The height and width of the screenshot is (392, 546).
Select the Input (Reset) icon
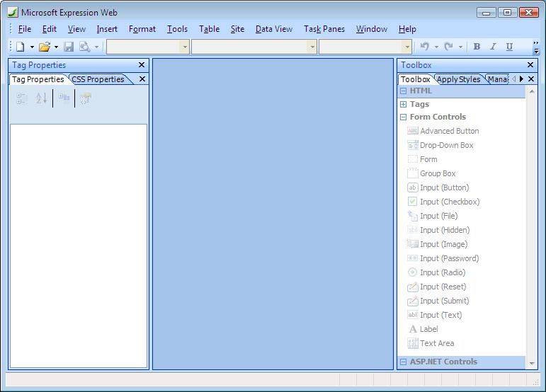tap(413, 287)
